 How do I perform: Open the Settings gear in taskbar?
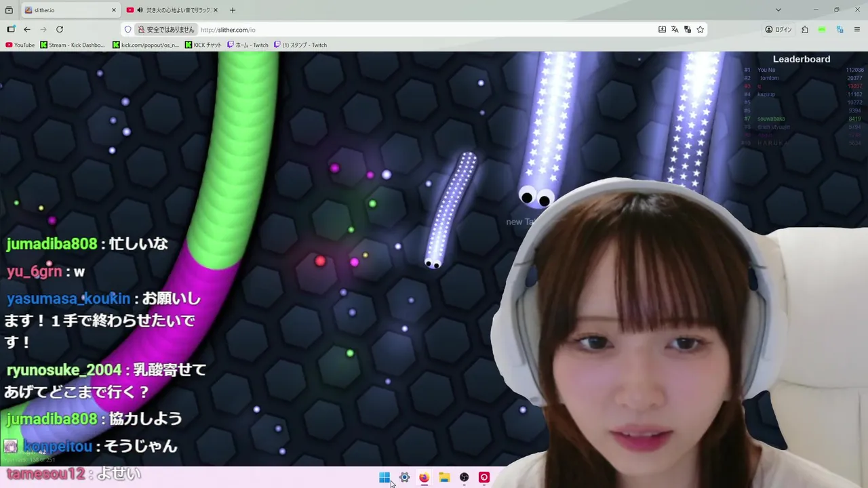[404, 477]
